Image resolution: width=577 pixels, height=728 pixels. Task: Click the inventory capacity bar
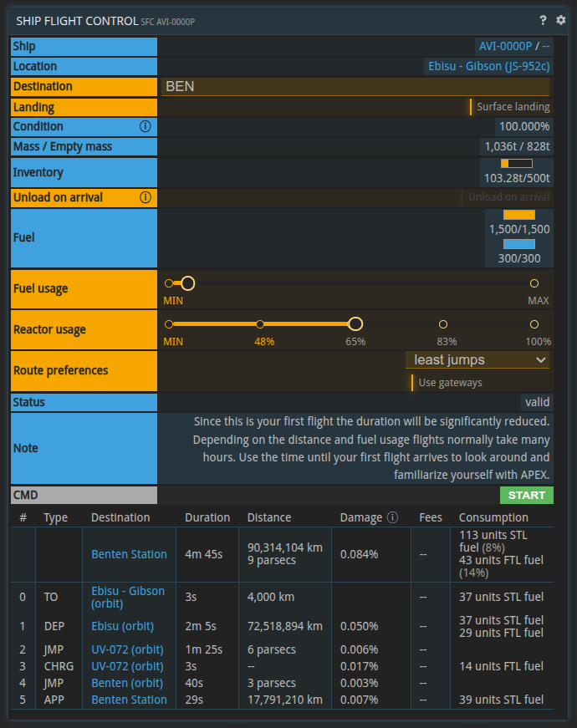coord(516,164)
